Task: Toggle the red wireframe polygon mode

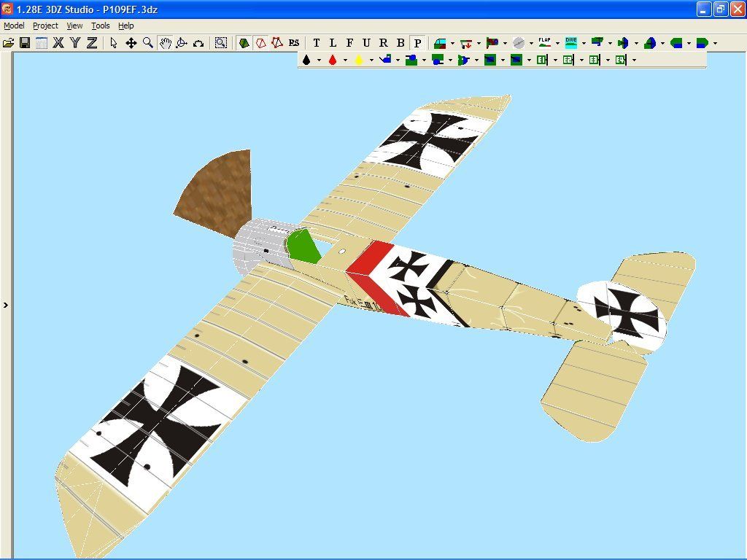Action: coord(260,43)
